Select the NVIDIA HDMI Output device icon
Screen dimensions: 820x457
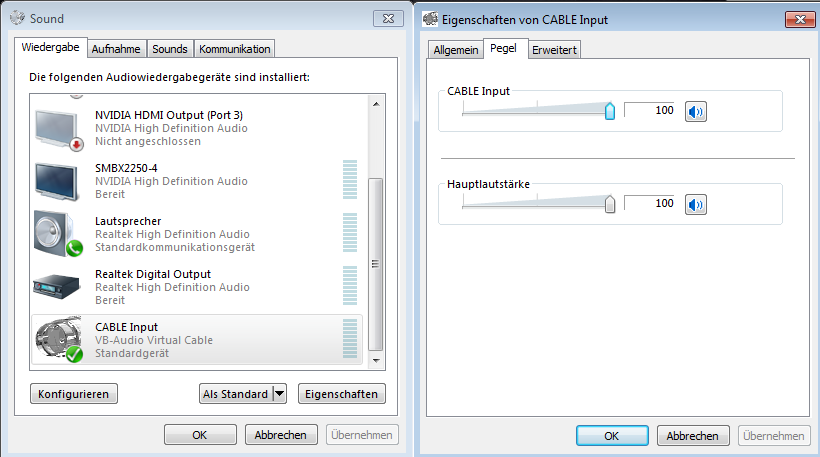point(56,129)
